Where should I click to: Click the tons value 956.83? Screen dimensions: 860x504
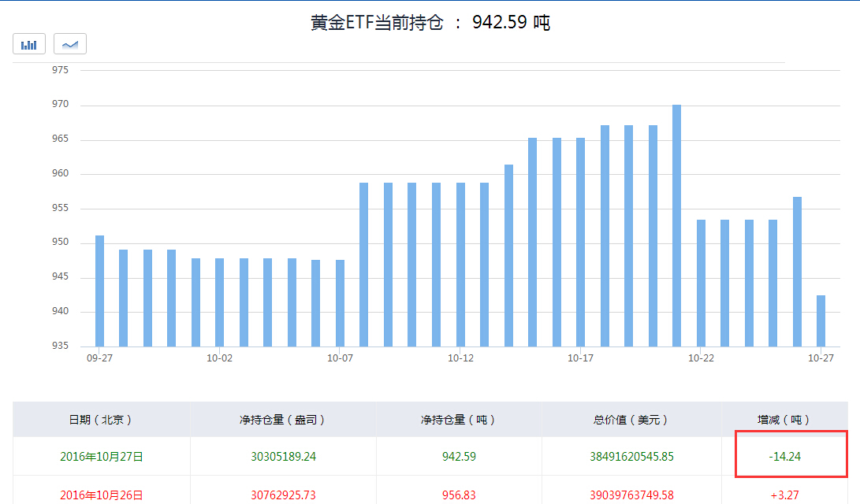tap(459, 495)
